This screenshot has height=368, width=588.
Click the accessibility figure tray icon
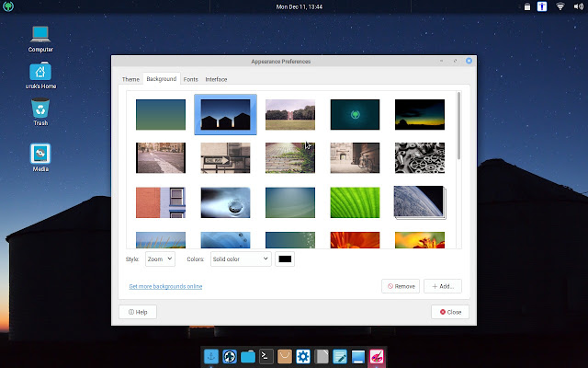[542, 6]
